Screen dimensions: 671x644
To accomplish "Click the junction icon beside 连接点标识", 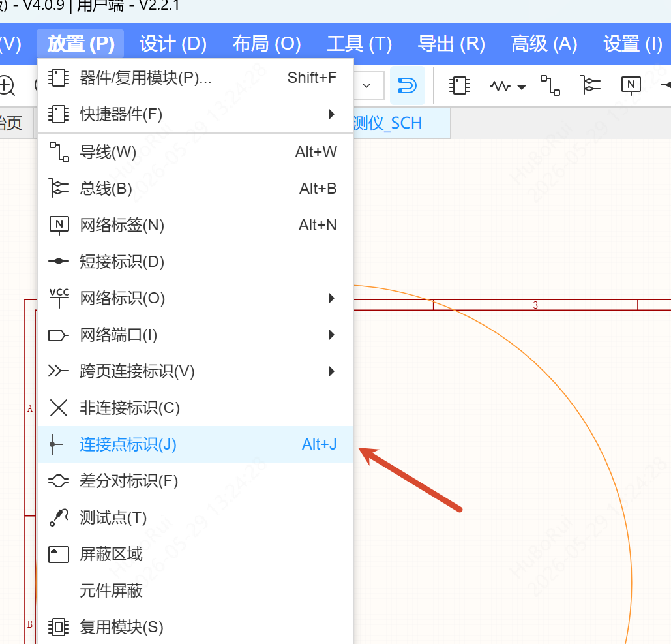I will [55, 444].
